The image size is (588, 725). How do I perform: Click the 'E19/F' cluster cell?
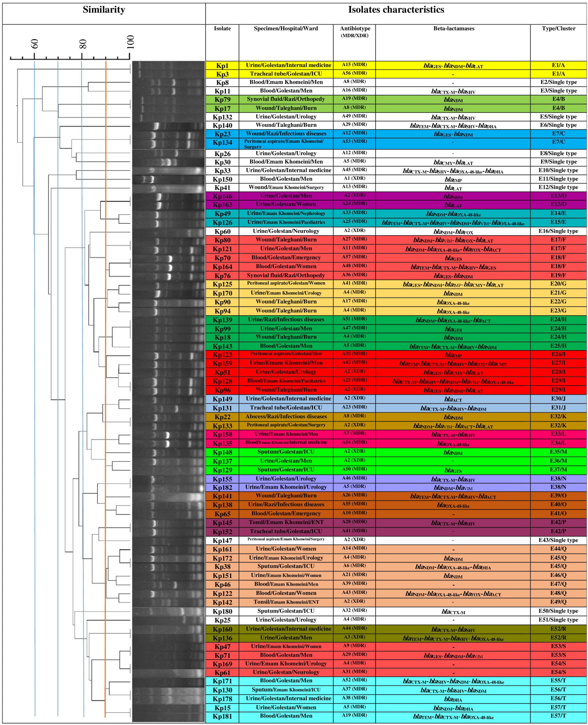[558, 275]
